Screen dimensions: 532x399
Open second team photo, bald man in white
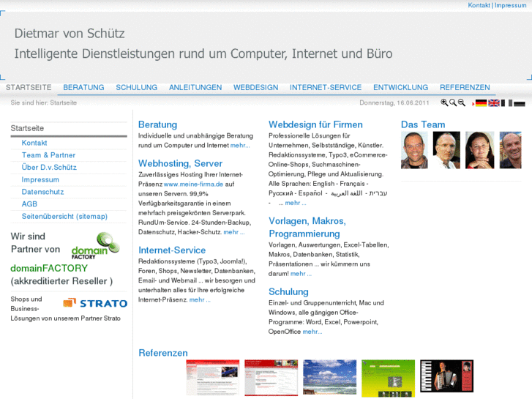[x=446, y=150]
